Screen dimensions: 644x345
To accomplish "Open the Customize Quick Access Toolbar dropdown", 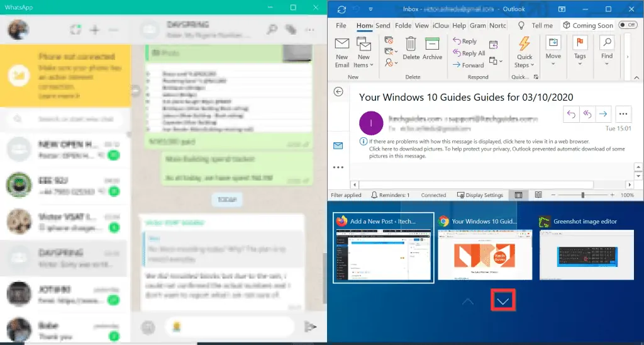I will (371, 9).
